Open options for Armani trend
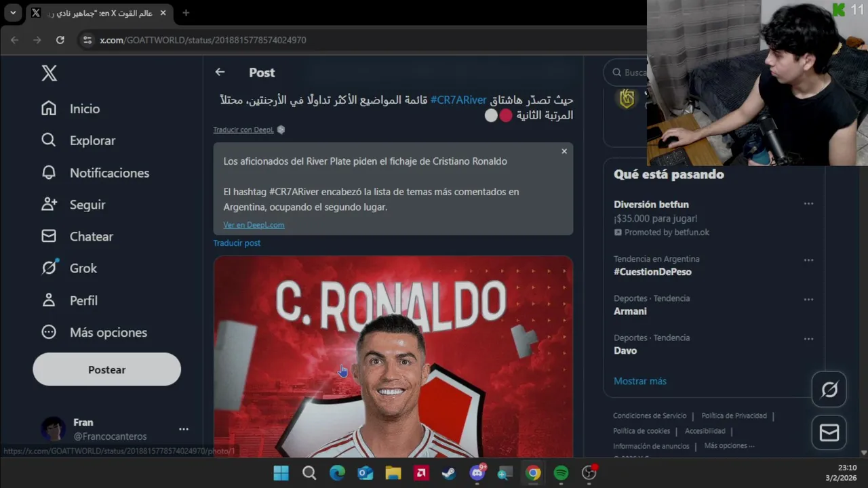Image resolution: width=868 pixels, height=488 pixels. [x=808, y=300]
